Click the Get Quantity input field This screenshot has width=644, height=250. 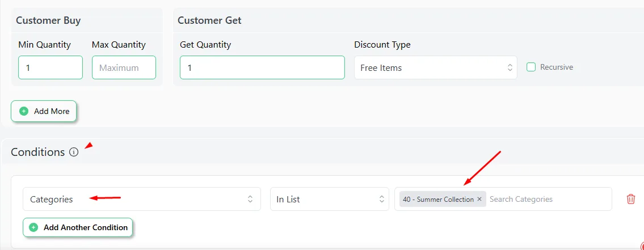(x=263, y=67)
